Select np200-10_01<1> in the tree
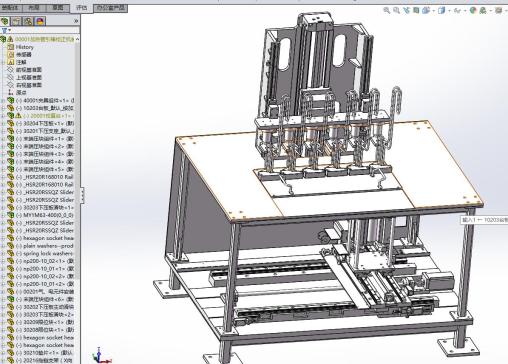Viewport: 508px width, 364px height. (45, 269)
